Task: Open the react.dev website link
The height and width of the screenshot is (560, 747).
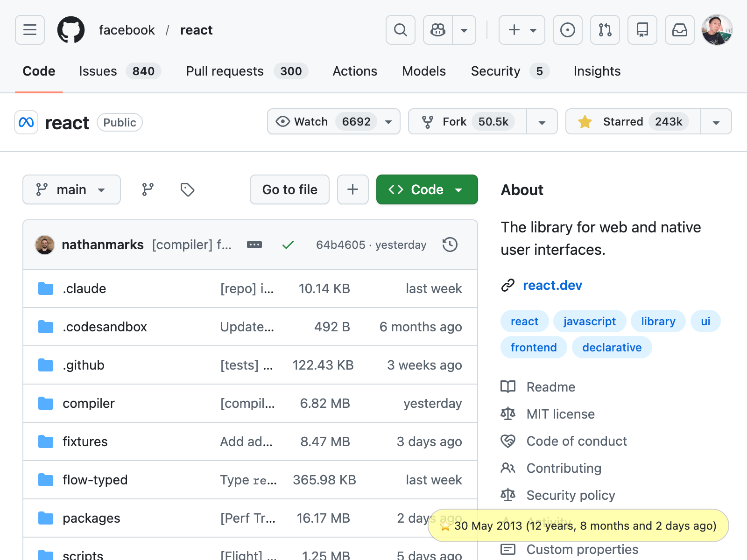Action: (x=552, y=285)
